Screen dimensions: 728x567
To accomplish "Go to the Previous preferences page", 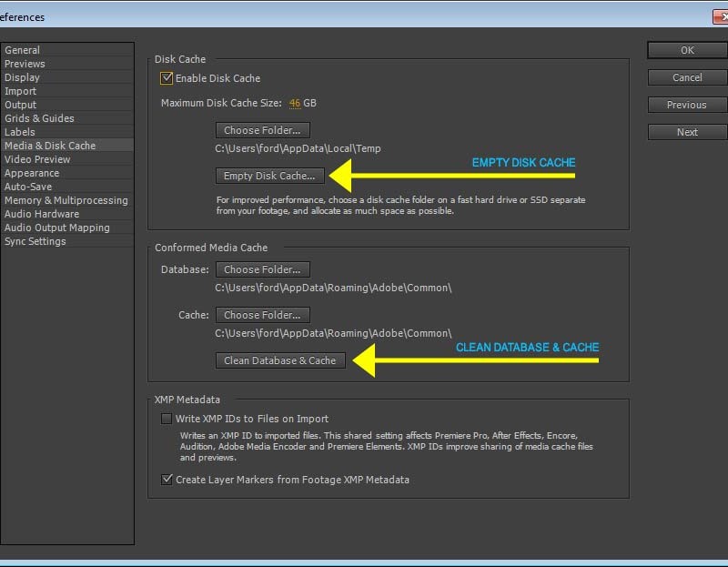I will point(687,105).
